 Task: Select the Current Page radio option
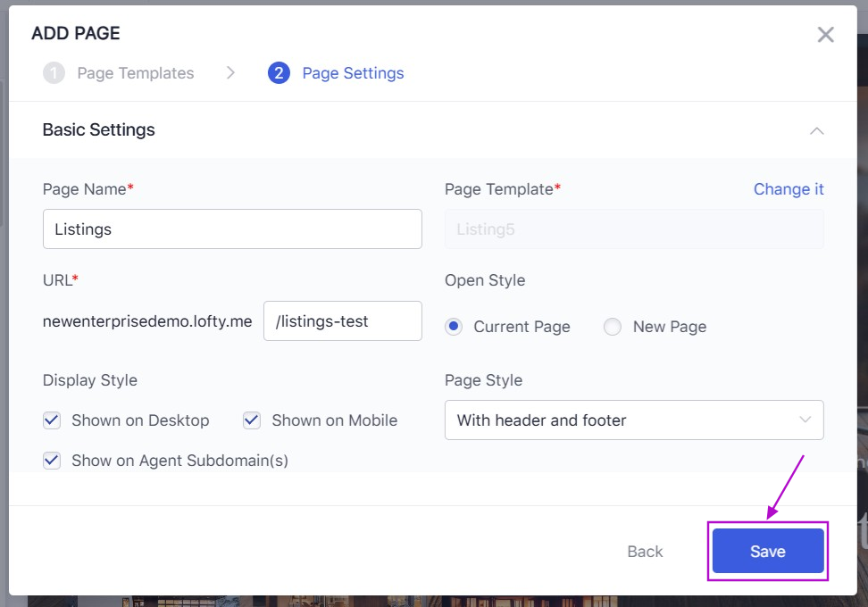454,327
